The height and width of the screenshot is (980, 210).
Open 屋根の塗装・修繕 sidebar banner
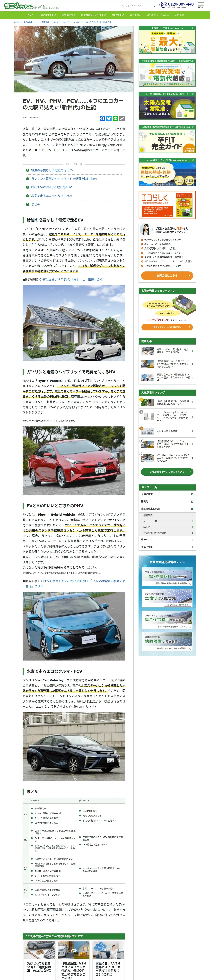pyautogui.click(x=167, y=172)
